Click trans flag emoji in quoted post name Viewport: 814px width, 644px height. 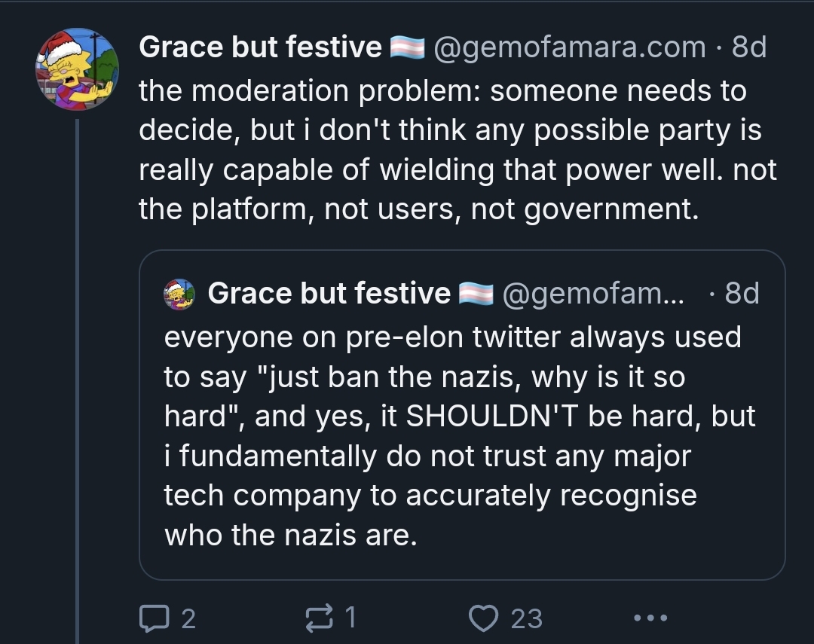(x=476, y=294)
